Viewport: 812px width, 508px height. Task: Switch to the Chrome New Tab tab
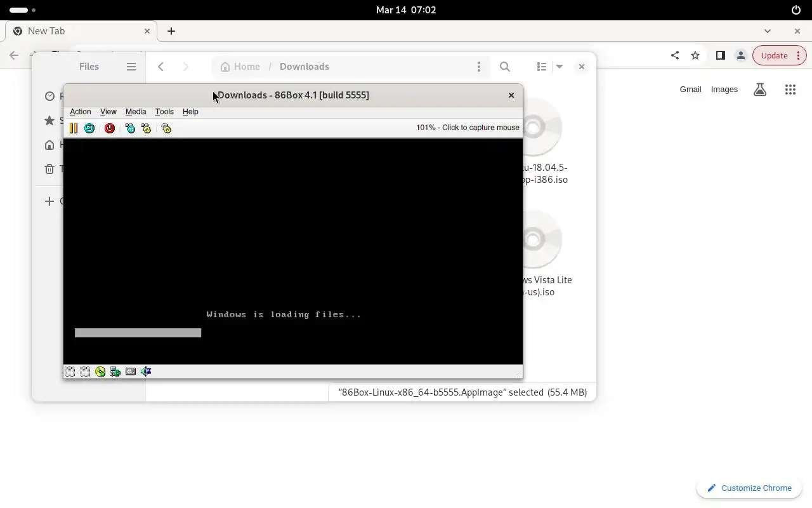point(81,31)
